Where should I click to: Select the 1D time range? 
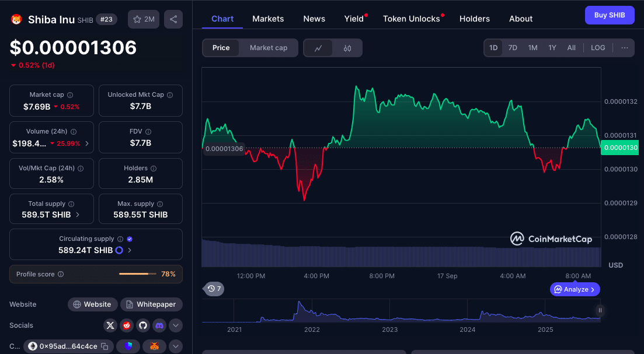[x=493, y=48]
